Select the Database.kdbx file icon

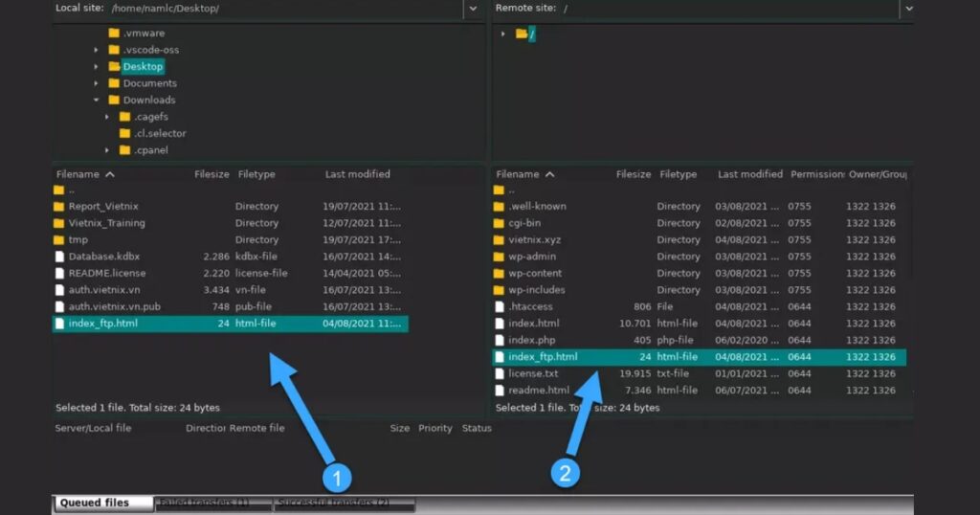[59, 257]
